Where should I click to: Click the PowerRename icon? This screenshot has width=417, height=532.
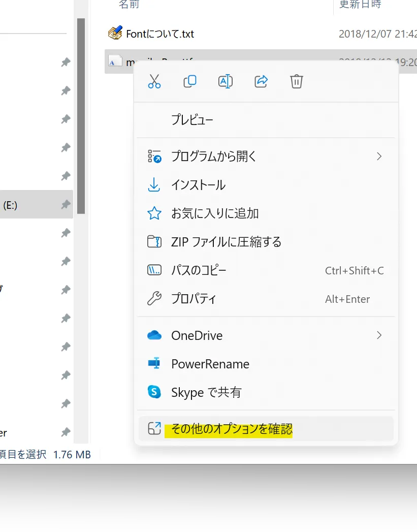tap(154, 363)
